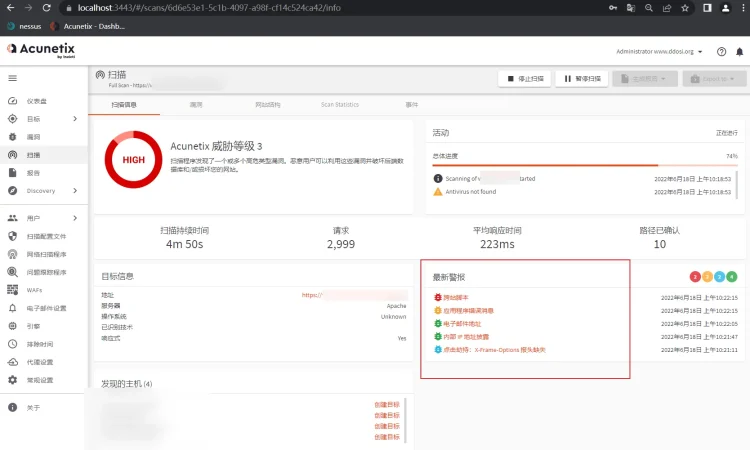
Task: Click the Acunetix logo
Action: point(41,50)
